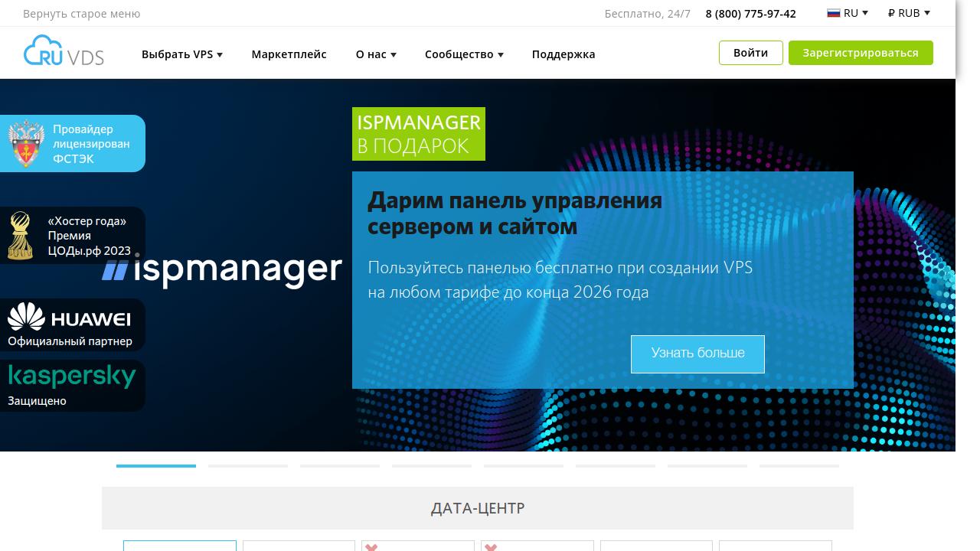Call the 8 (800) 775-97-42 phone number

(x=750, y=14)
